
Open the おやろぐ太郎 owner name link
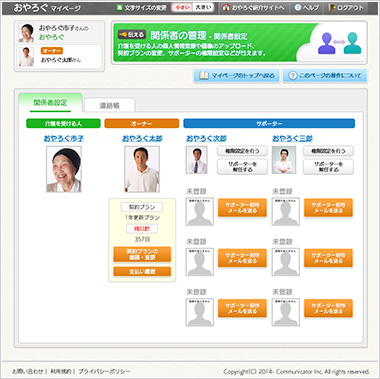142,138
